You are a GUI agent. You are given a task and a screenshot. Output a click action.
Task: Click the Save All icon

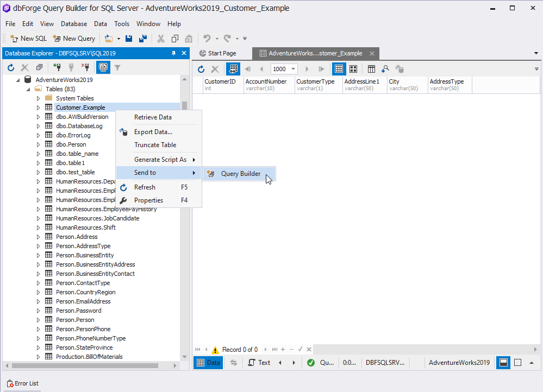coord(142,39)
